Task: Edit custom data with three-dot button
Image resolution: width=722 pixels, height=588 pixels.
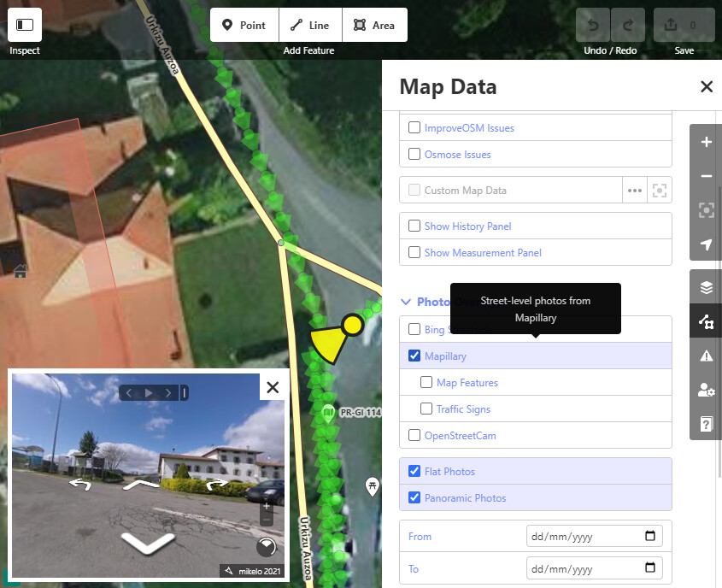Action: tap(635, 191)
